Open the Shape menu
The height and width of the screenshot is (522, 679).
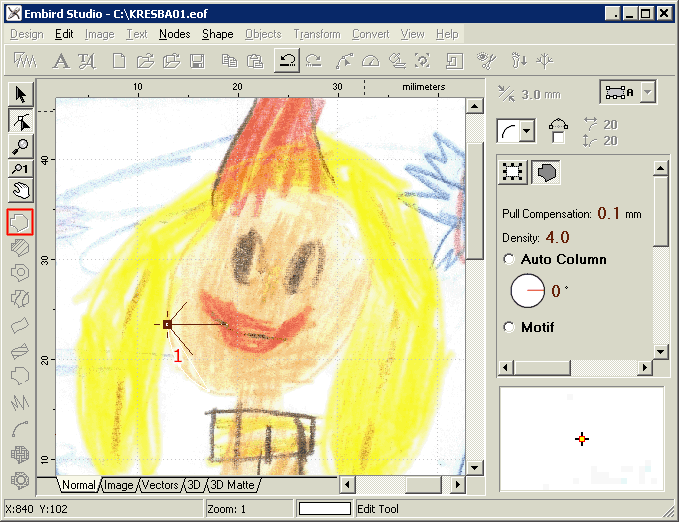[217, 34]
